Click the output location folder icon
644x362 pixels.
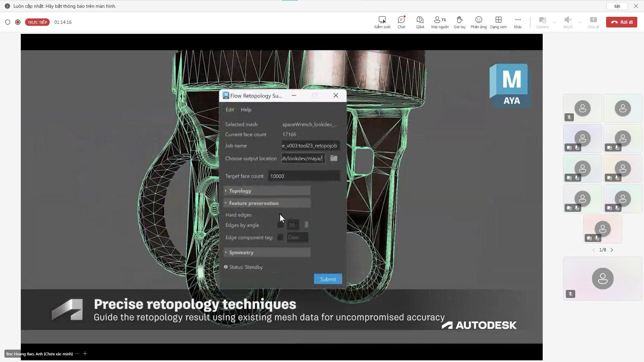[334, 158]
